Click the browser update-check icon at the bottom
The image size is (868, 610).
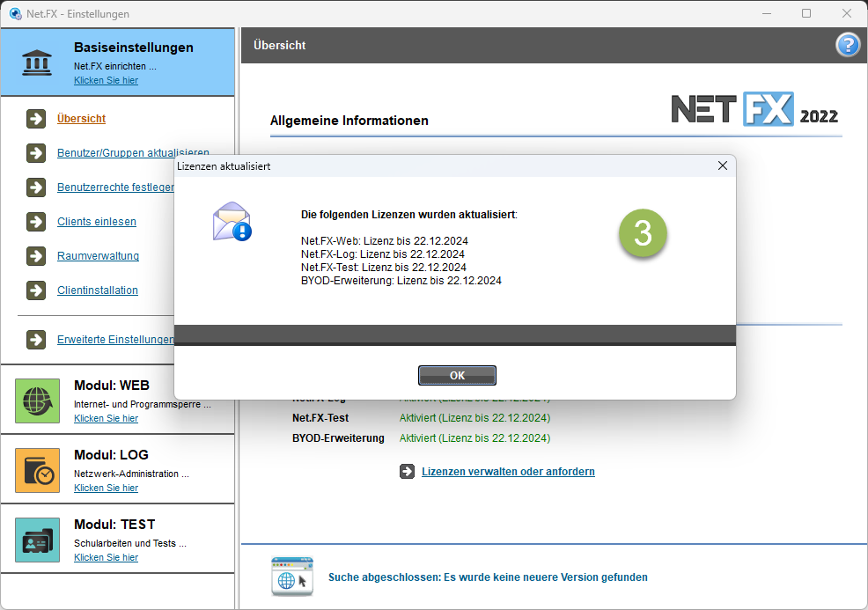(x=292, y=577)
